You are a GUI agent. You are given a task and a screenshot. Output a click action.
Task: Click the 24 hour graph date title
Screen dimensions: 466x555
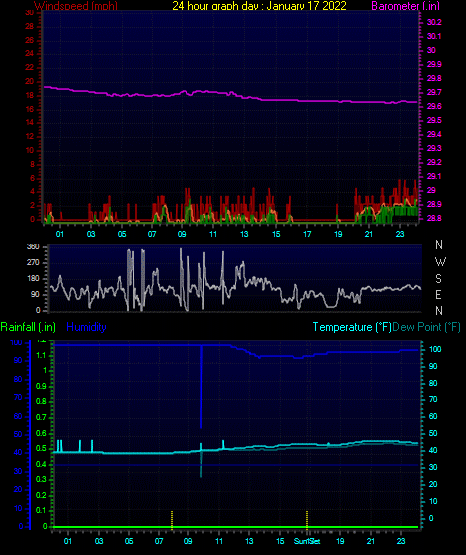(259, 5)
